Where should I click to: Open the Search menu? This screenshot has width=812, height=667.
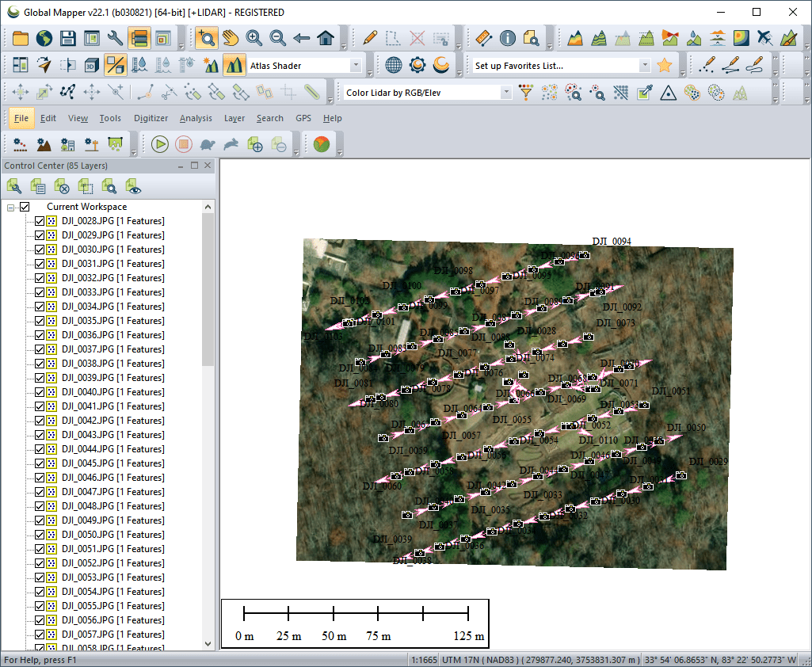tap(270, 118)
